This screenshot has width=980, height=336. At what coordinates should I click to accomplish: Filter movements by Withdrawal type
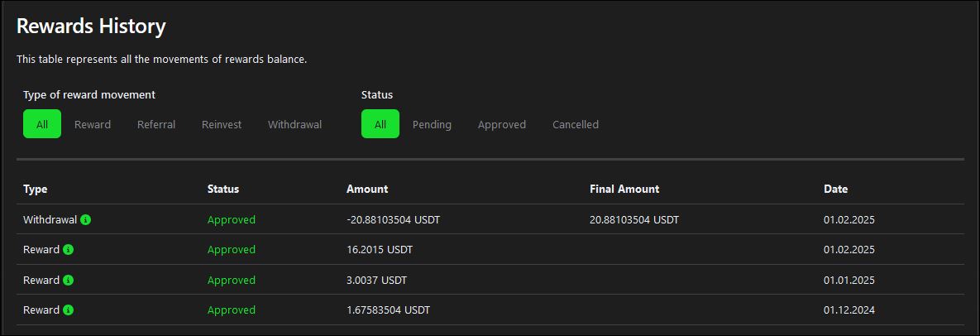click(295, 124)
